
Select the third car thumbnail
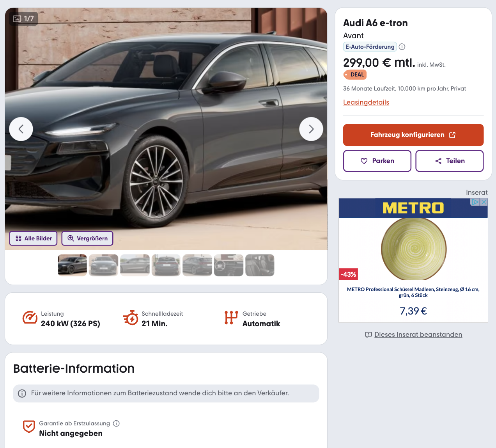[x=135, y=265]
